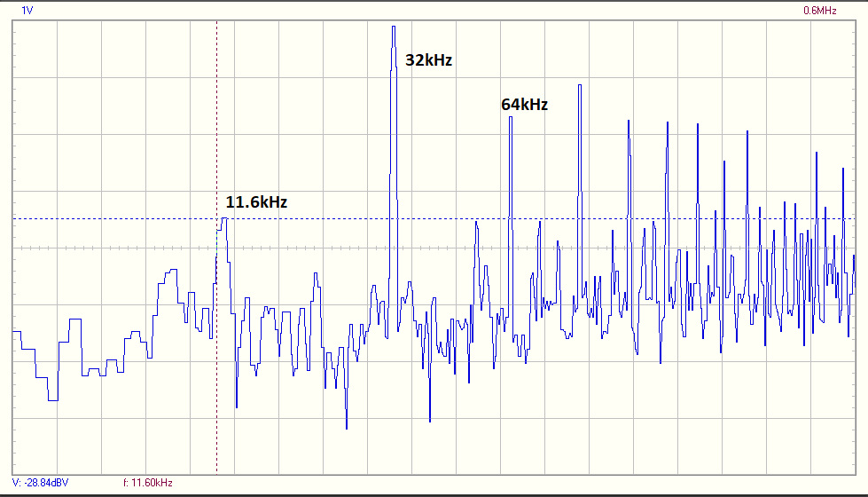Image resolution: width=868 pixels, height=497 pixels.
Task: Click the 1V scale label
Action: (27, 11)
